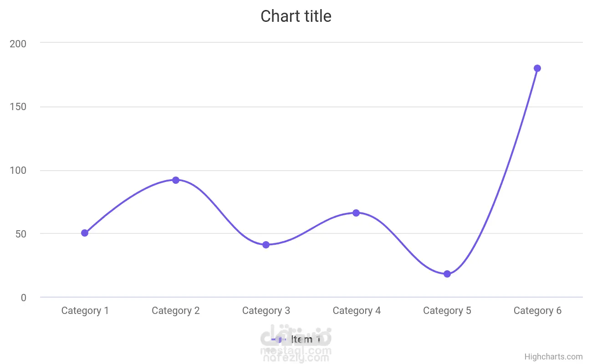Select the Category 2 data point marker

[x=176, y=180]
